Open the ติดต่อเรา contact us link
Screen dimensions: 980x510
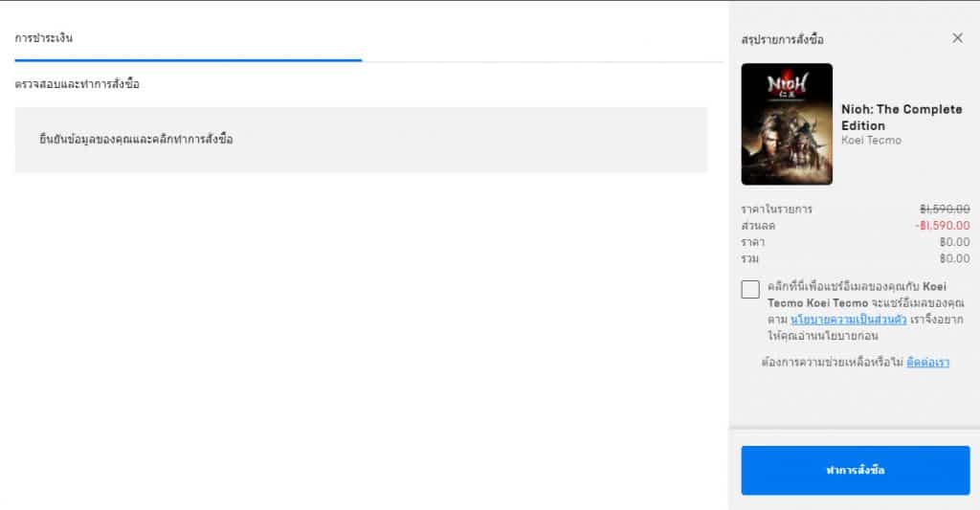(x=927, y=363)
